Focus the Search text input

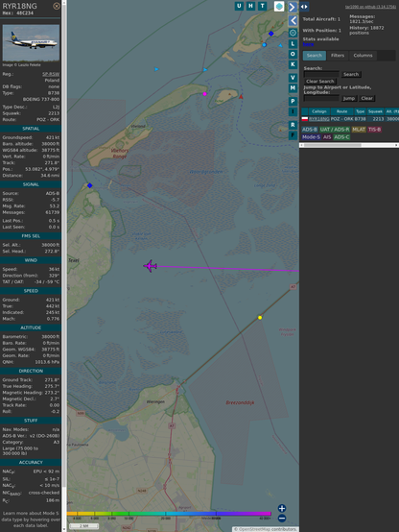coord(321,74)
